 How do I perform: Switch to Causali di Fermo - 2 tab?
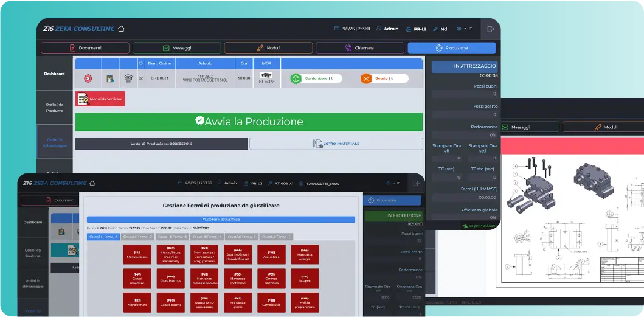[137, 237]
